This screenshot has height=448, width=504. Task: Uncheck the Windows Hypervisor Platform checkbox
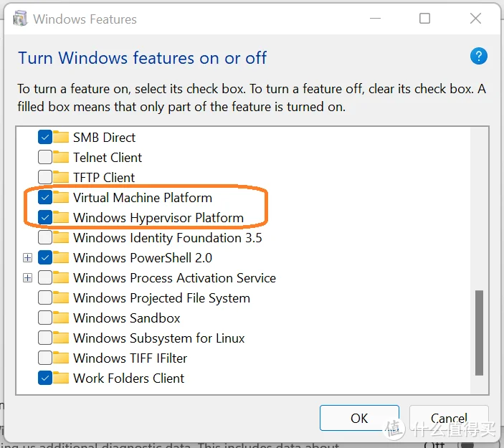point(45,218)
